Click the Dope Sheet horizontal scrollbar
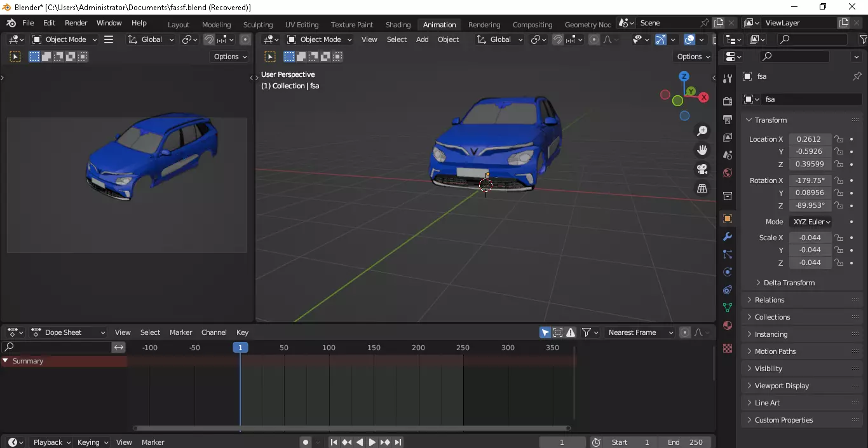 pos(352,428)
